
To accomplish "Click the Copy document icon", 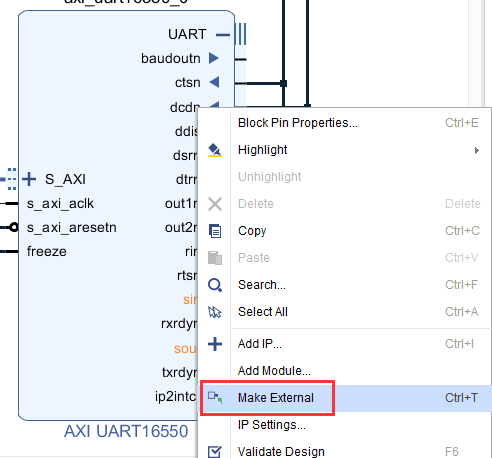I will [x=215, y=231].
